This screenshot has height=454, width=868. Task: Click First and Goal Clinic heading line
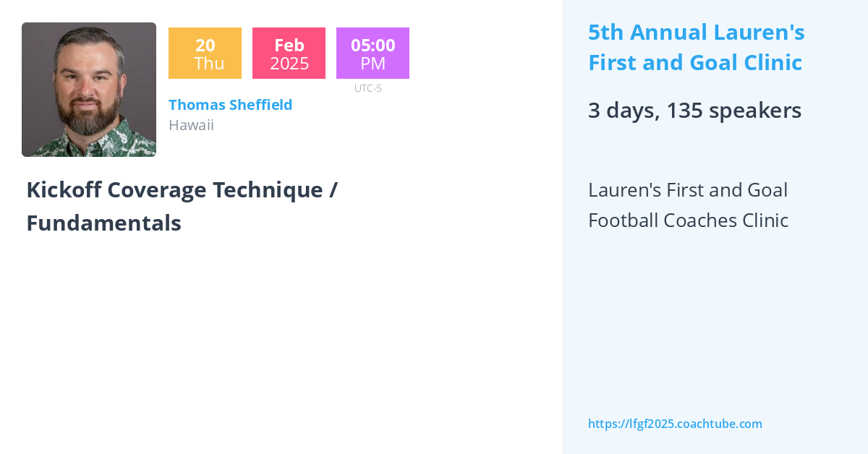[x=694, y=63]
